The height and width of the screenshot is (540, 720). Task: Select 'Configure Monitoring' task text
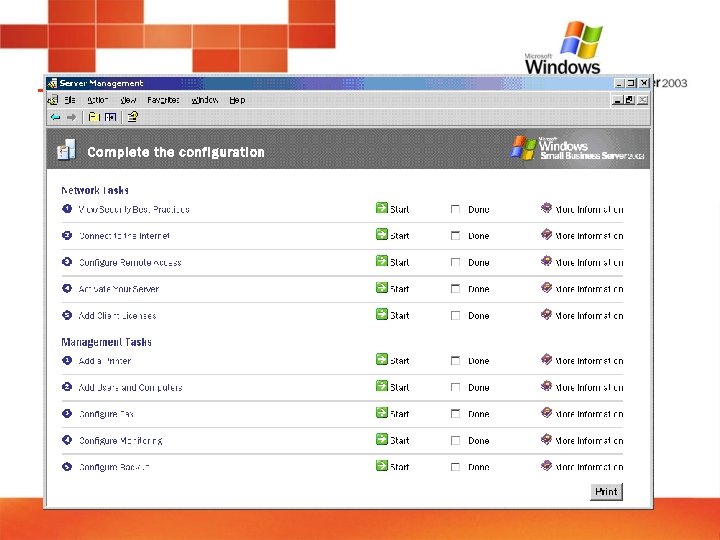click(120, 441)
